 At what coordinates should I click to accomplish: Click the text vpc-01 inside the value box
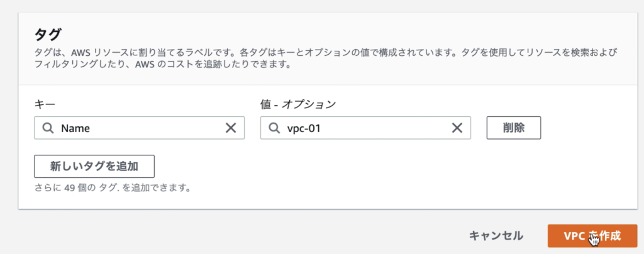click(x=304, y=128)
